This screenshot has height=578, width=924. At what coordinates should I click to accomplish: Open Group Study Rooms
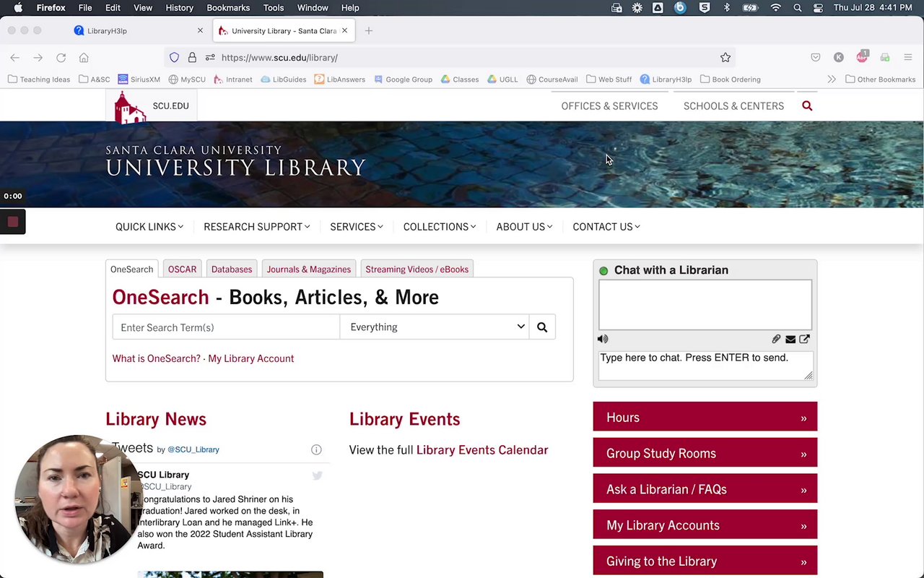point(705,454)
